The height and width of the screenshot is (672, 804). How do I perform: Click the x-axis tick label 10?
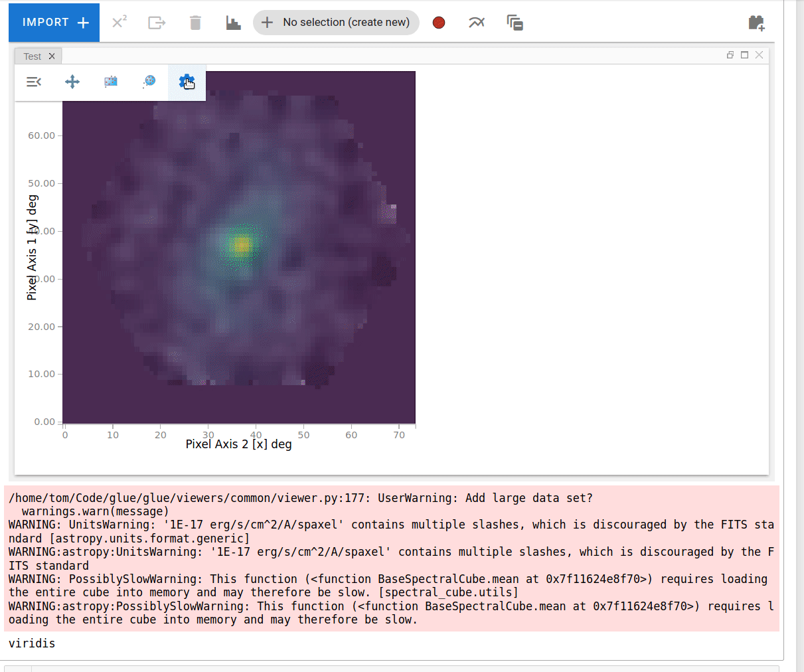113,435
